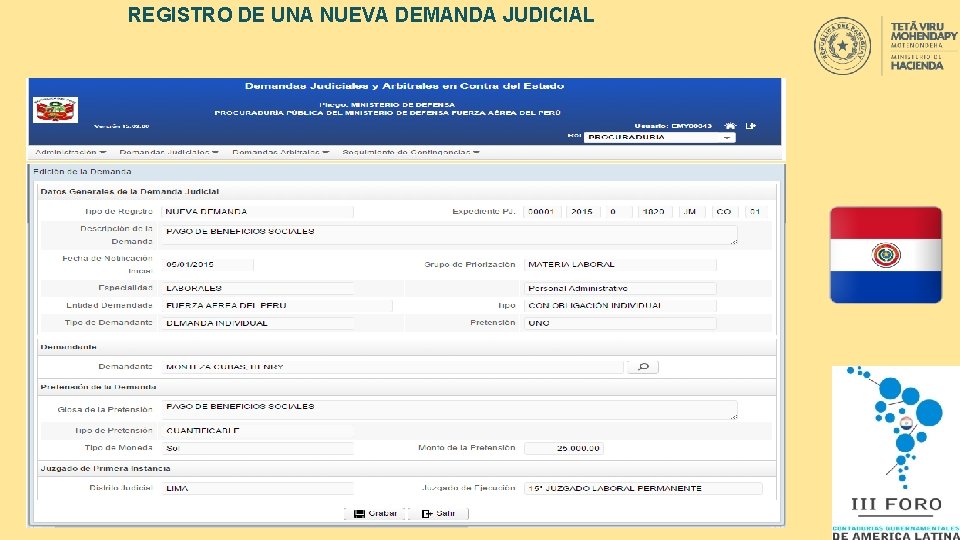The height and width of the screenshot is (540, 960).
Task: Click the Grabar save button
Action: click(x=375, y=513)
